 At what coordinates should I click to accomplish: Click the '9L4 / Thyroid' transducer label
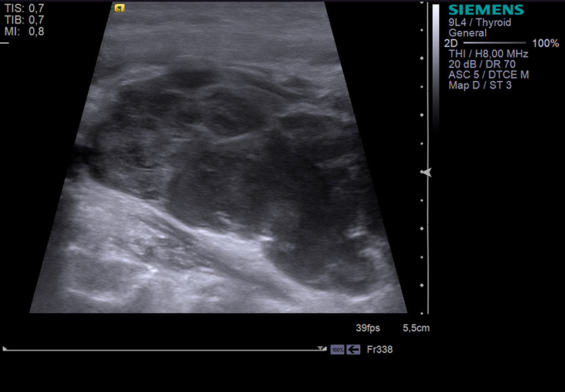(x=480, y=23)
